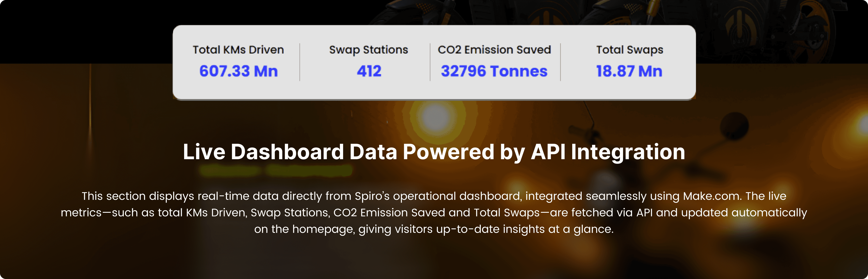Click the CO2 Emission Saved label
Viewport: 868px width, 279px height.
point(494,50)
